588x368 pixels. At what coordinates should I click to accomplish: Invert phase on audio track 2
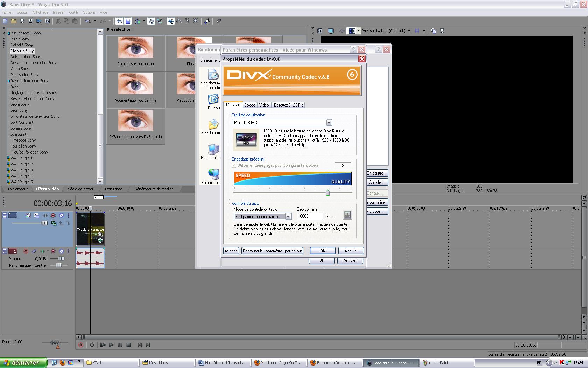tap(34, 251)
